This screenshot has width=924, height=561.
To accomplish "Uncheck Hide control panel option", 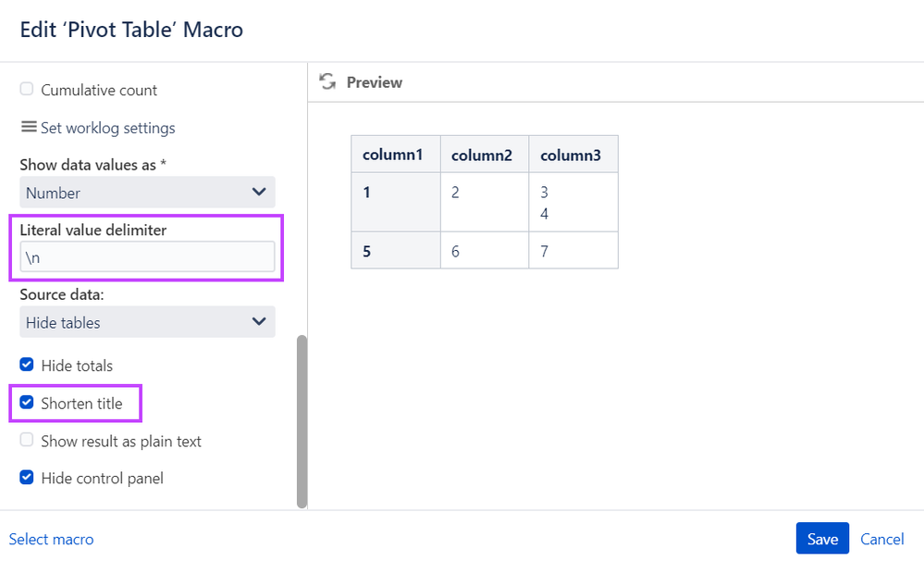I will click(27, 478).
